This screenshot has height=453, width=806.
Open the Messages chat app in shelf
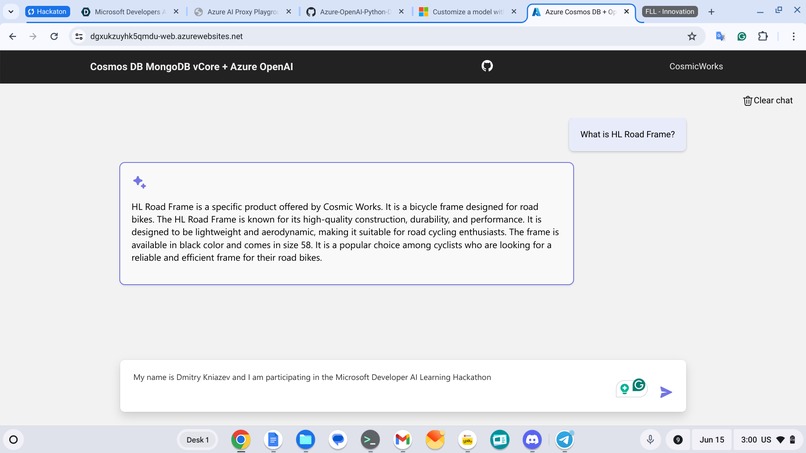coord(338,440)
